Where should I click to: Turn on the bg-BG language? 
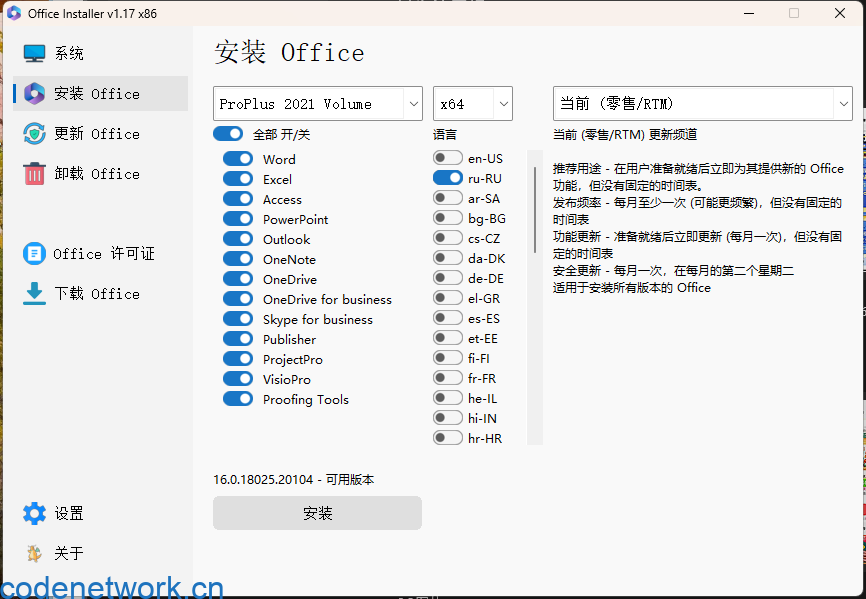point(448,218)
